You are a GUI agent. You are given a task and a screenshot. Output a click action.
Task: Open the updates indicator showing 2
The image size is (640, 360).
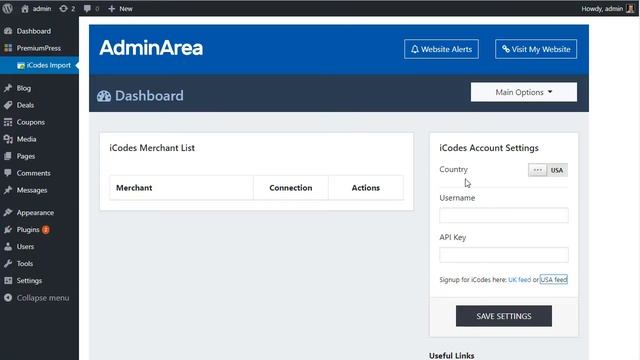click(67, 9)
